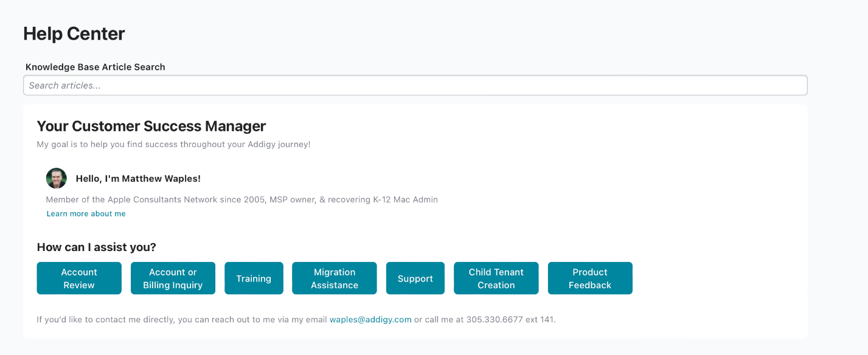Click the "My goal is to help" subtitle
The image size is (868, 355).
click(x=173, y=145)
